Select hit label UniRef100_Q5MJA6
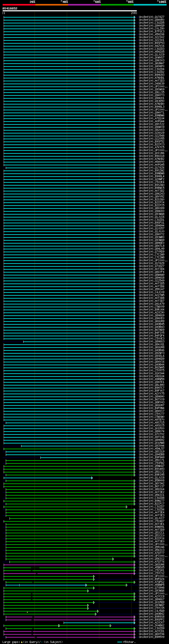The image size is (169, 644). pos(152,547)
